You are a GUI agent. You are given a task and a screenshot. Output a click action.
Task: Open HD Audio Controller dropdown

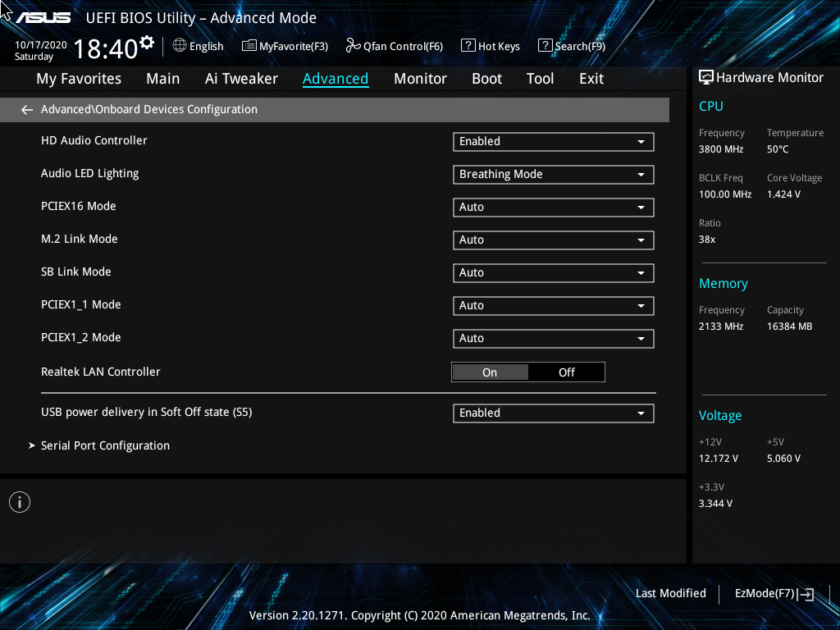coord(554,141)
